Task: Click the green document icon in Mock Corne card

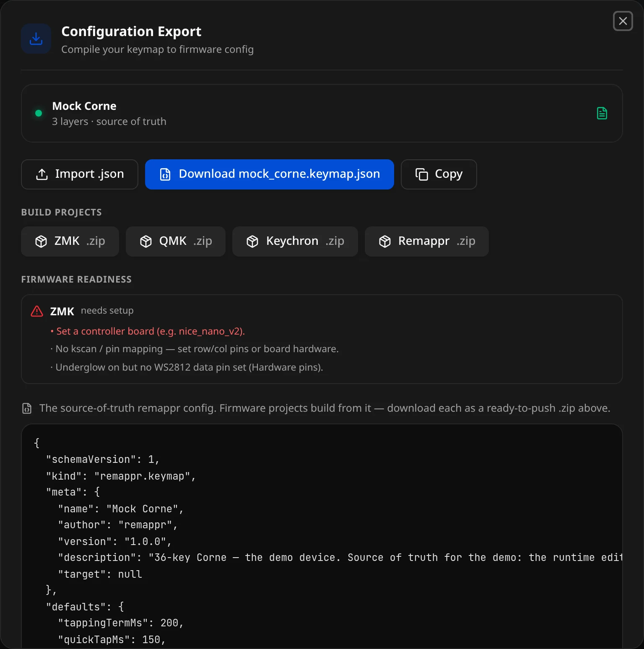Action: pyautogui.click(x=602, y=113)
